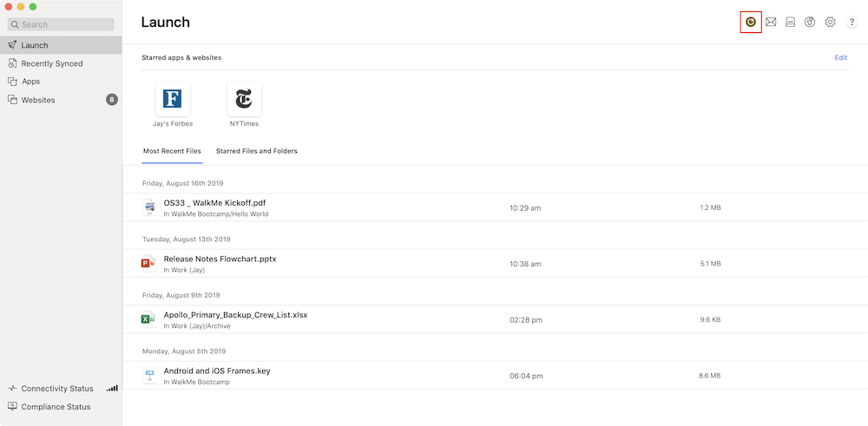
Task: Click the 10:38 am time cell
Action: point(525,264)
